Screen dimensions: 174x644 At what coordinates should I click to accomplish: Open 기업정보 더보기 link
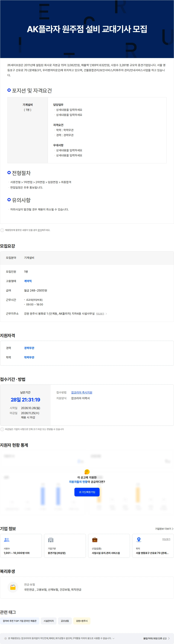(x=163, y=529)
